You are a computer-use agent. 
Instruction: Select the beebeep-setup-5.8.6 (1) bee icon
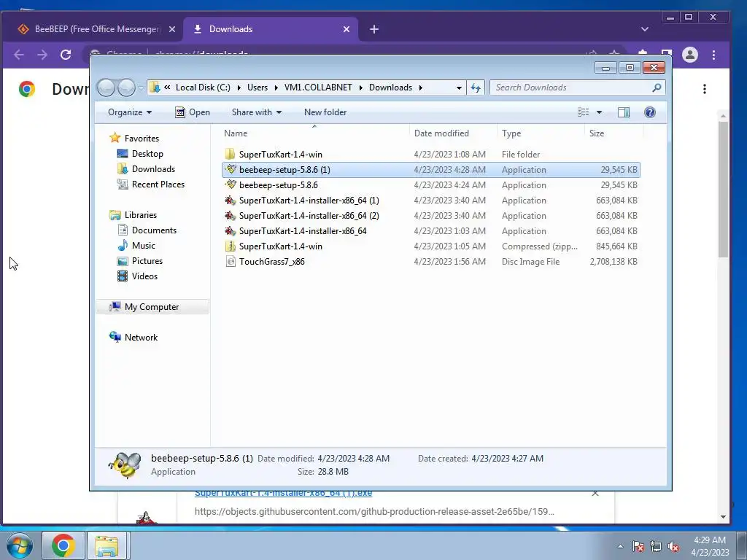(231, 169)
